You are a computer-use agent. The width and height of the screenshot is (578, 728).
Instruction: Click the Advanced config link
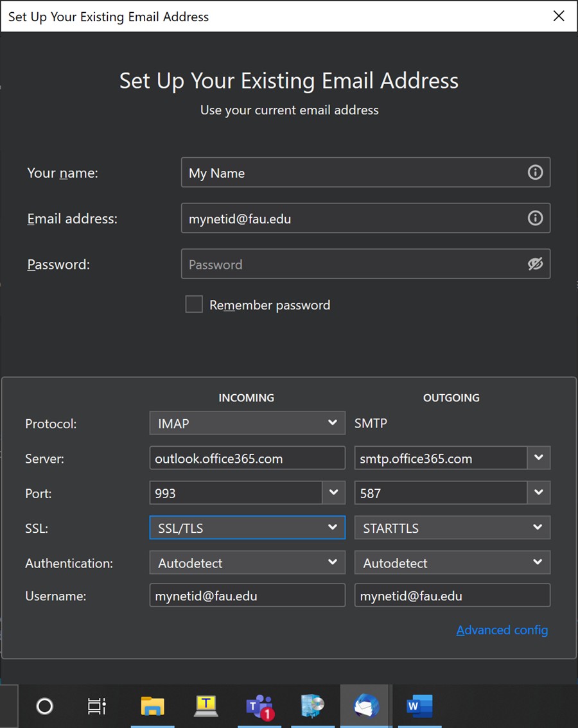coord(502,630)
